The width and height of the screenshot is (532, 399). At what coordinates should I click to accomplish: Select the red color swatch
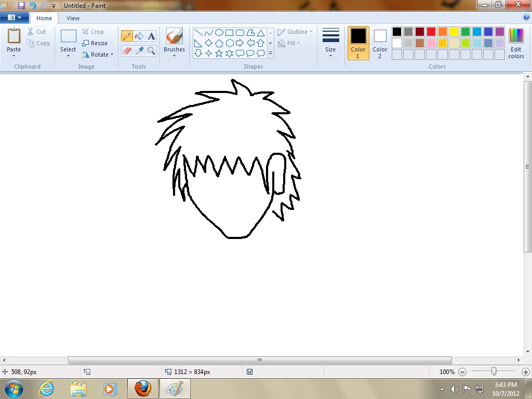(x=431, y=31)
